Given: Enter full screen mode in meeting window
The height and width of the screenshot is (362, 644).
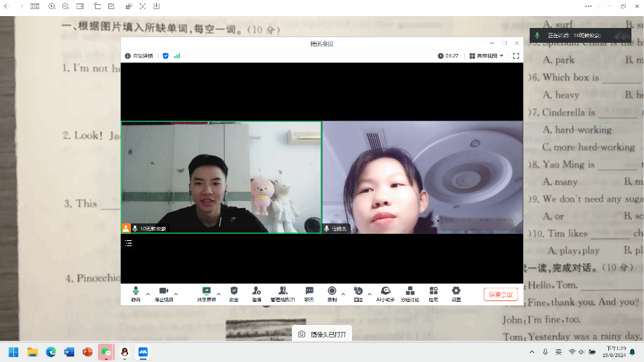Looking at the screenshot, I should pos(516,55).
